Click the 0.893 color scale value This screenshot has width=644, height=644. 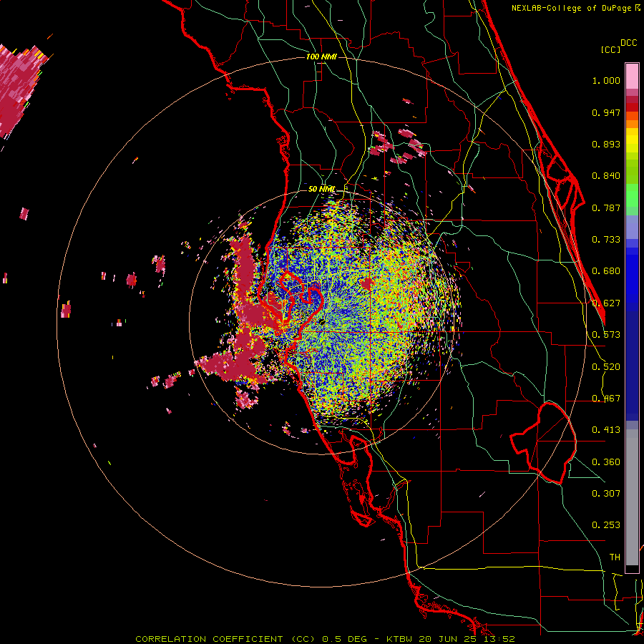[606, 144]
